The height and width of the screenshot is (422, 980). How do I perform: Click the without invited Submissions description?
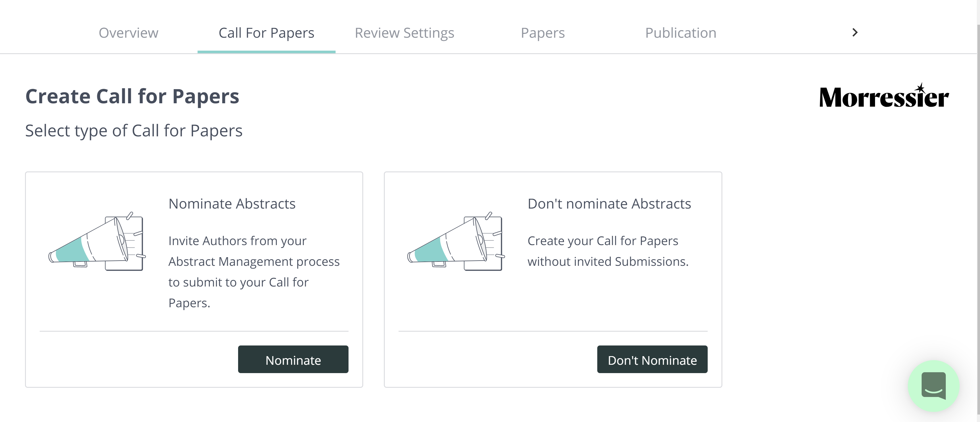point(608,251)
